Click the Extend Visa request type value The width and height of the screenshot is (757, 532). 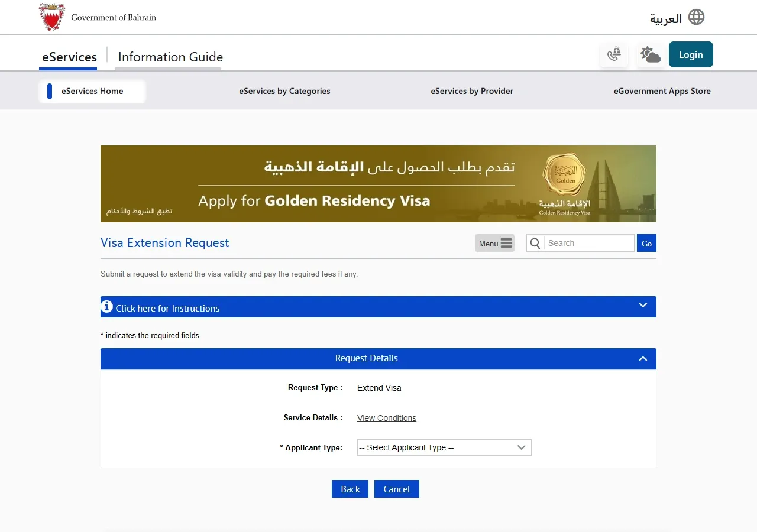(x=379, y=388)
